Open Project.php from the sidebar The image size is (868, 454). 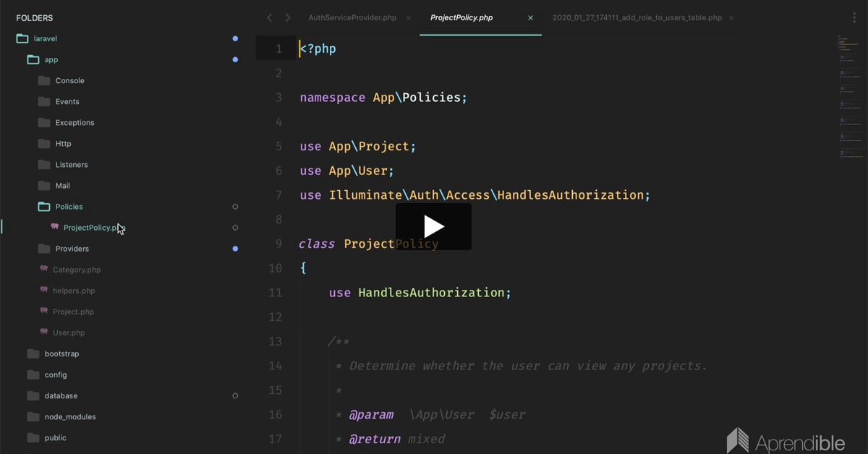point(73,311)
